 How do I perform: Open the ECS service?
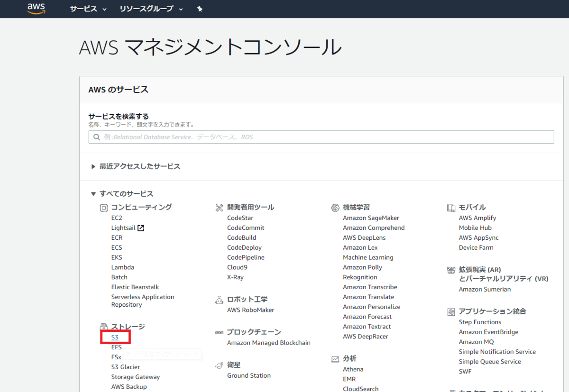point(117,247)
